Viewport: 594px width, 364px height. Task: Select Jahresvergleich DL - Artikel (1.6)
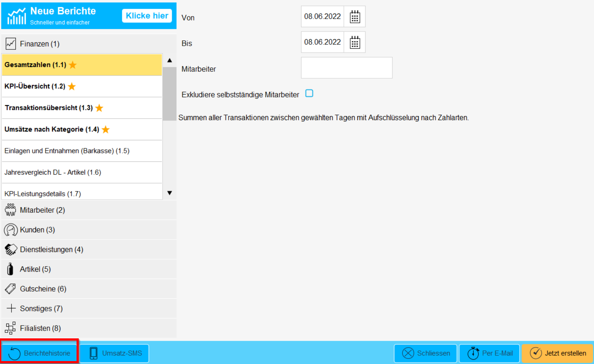point(53,172)
